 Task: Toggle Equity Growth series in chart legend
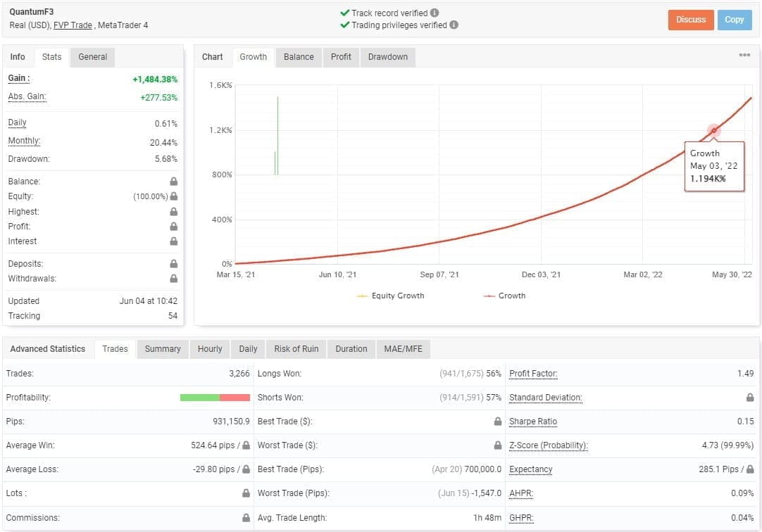391,296
